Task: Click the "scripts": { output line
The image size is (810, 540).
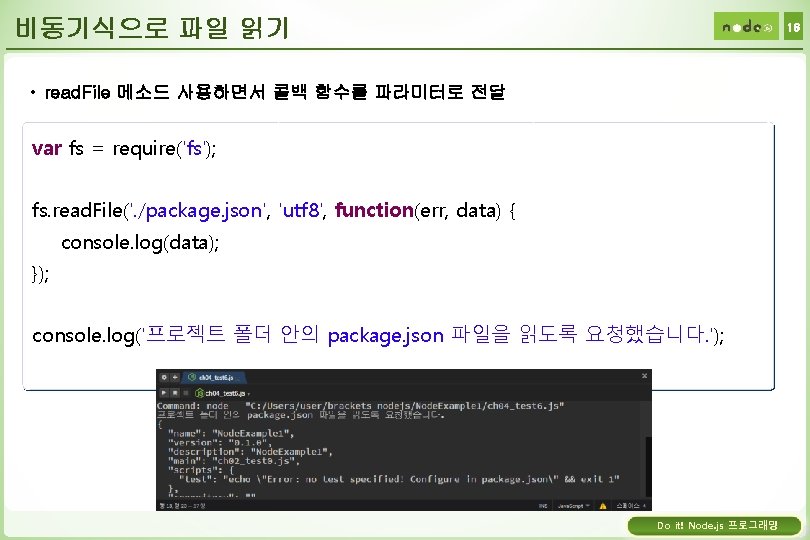Action: point(201,470)
